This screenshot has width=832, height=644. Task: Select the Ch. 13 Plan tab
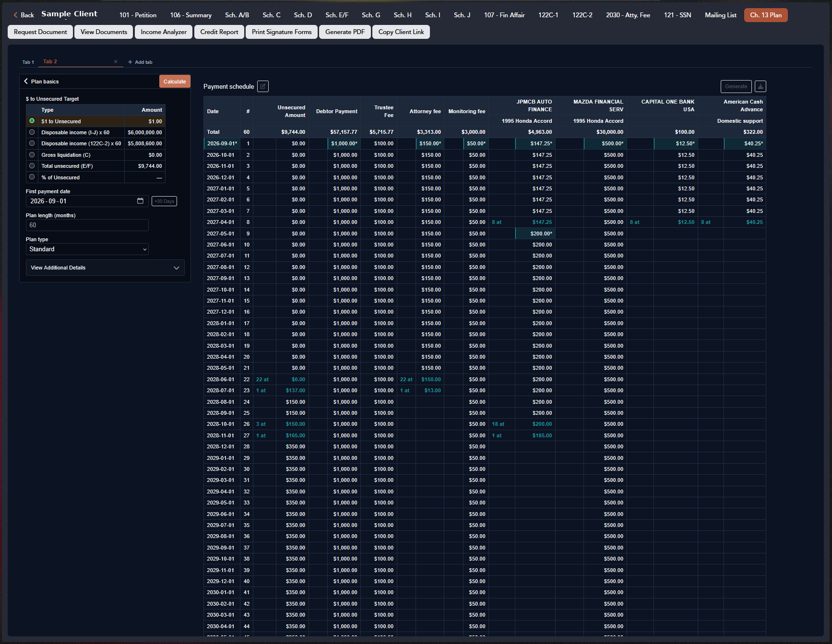pos(766,15)
